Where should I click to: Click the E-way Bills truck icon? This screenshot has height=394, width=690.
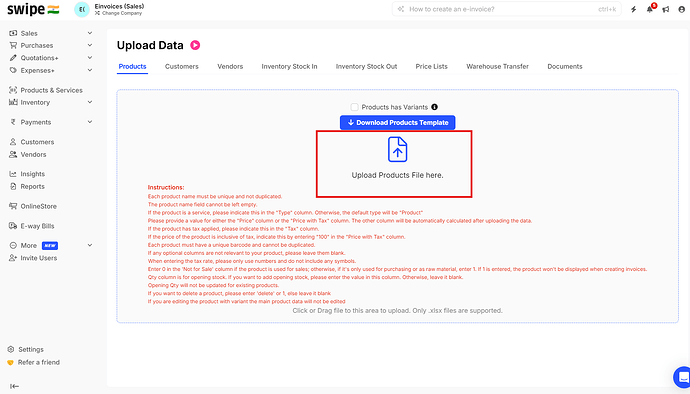click(13, 226)
